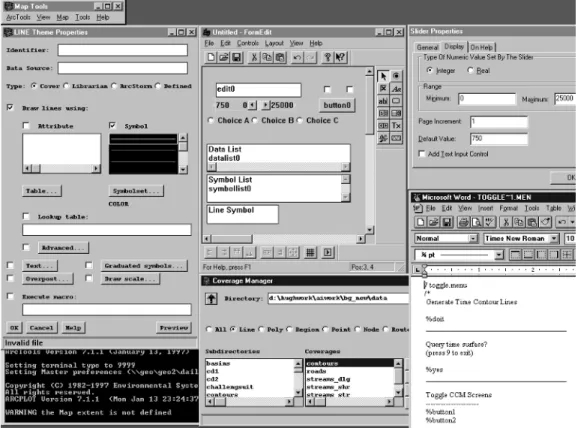Click New file icon in FormEdit toolbar
Image resolution: width=578 pixels, height=428 pixels.
(211, 58)
